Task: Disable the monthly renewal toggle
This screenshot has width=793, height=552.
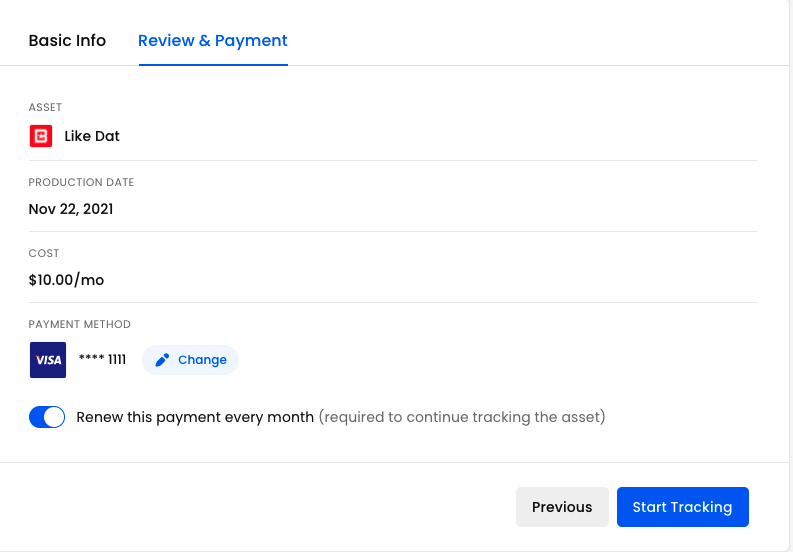Action: [x=47, y=417]
